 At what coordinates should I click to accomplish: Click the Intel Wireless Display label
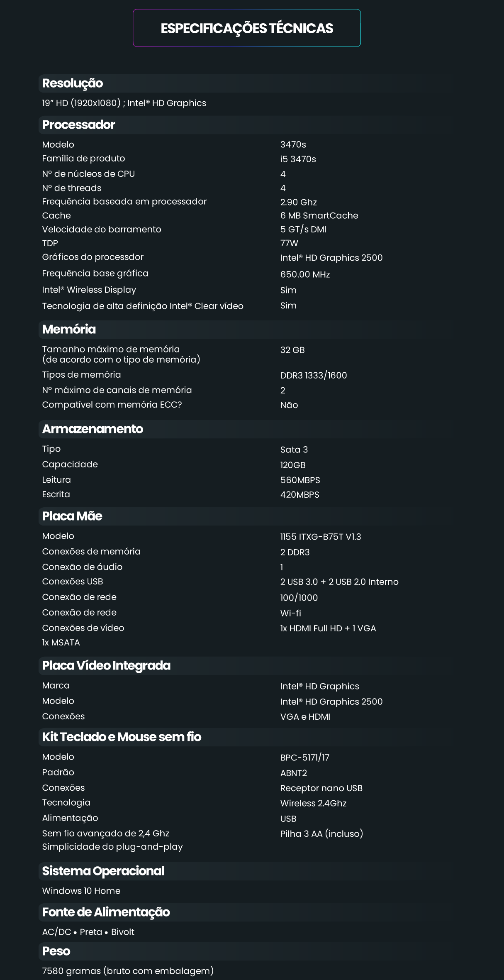89,290
